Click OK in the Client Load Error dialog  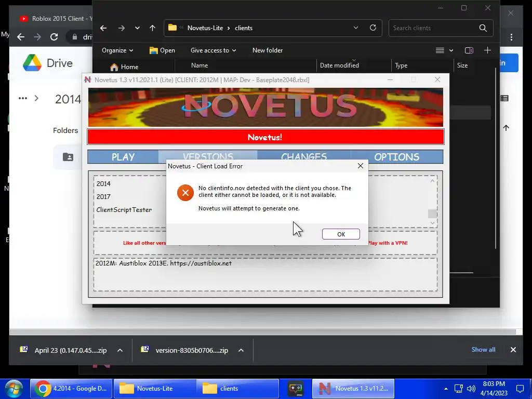(x=341, y=234)
